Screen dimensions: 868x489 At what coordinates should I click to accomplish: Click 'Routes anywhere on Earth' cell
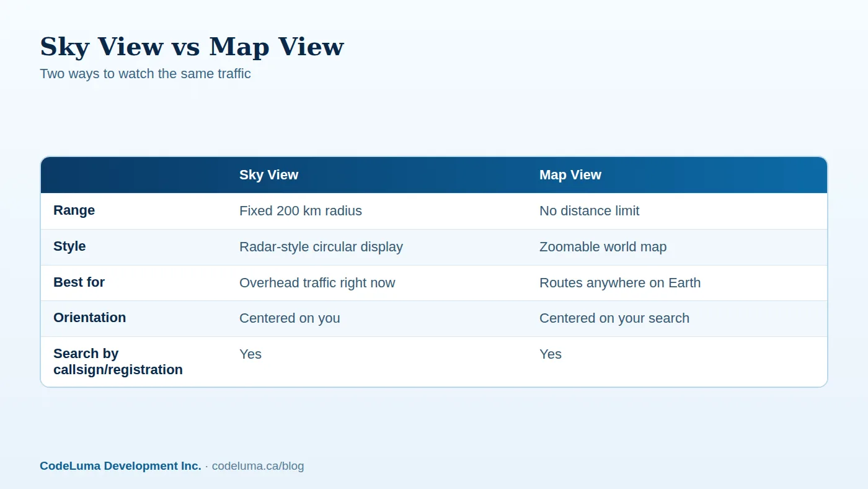coord(620,283)
